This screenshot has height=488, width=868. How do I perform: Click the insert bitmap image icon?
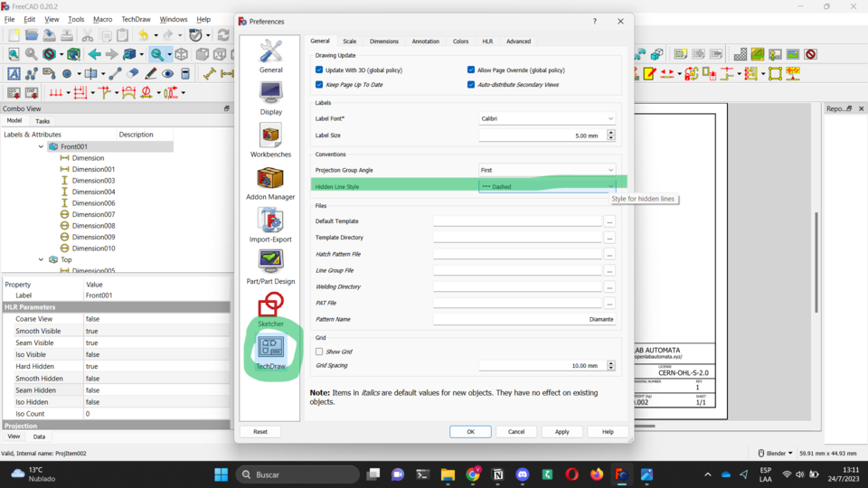coord(793,54)
